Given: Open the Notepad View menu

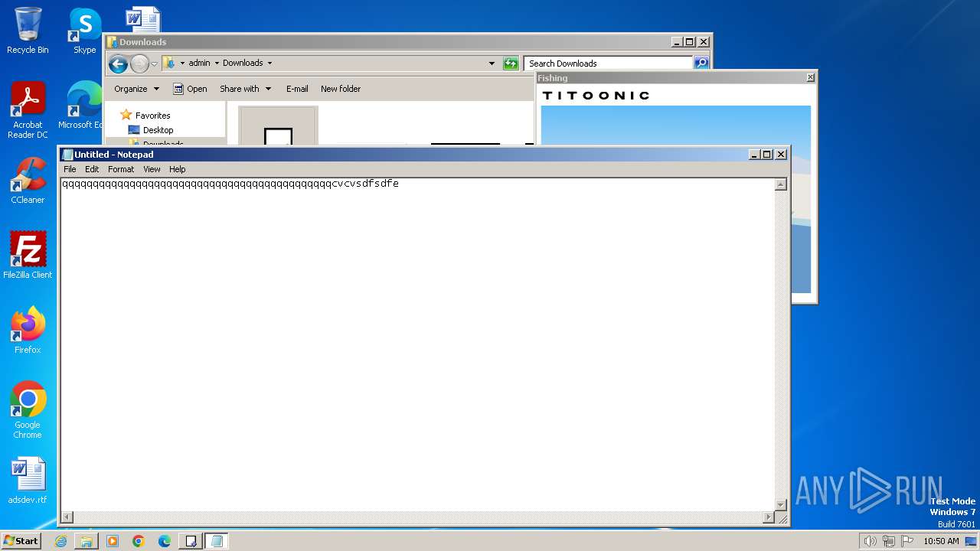Looking at the screenshot, I should [x=152, y=169].
